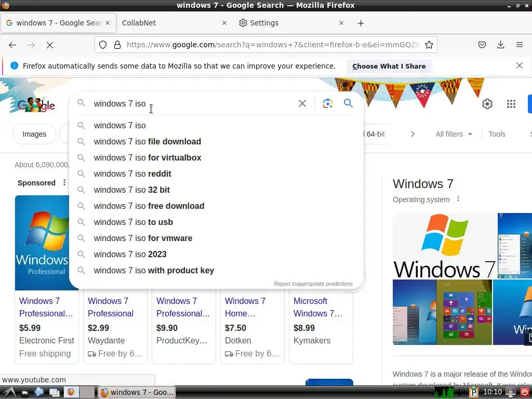Click the taskbar web browser globe icon
This screenshot has width=532, height=399.
[x=38, y=392]
